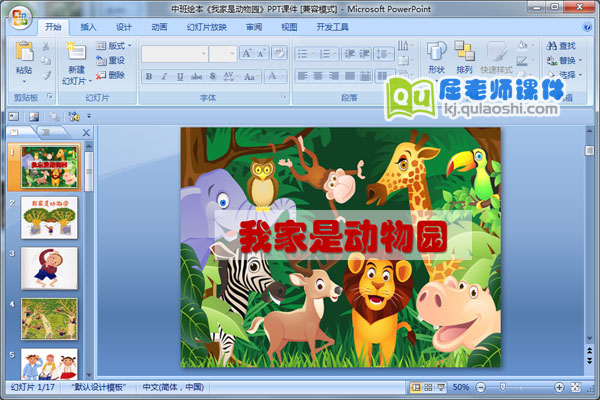Click the Cut scissors icon

click(x=46, y=46)
